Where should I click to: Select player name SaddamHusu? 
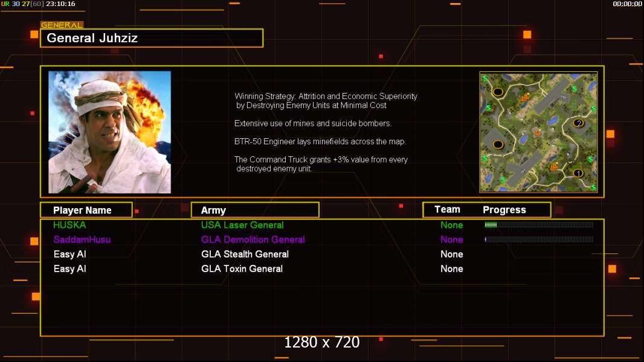coord(82,240)
